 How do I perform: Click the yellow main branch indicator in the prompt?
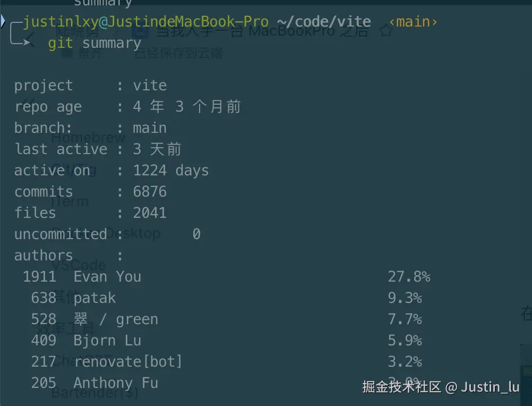tap(413, 22)
